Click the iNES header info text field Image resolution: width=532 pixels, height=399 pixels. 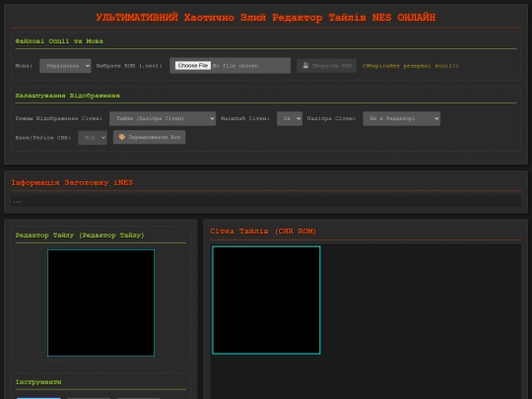[x=266, y=201]
